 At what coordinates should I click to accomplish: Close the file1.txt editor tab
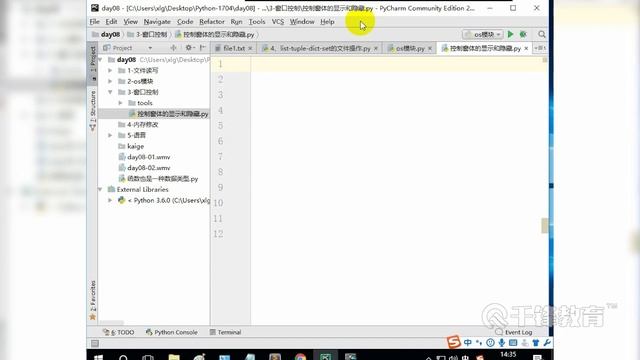[250, 49]
